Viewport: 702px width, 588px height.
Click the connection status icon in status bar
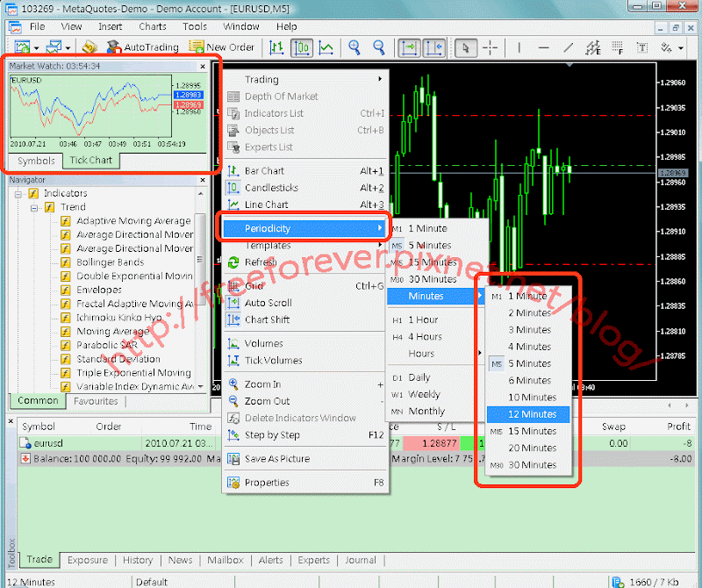pos(618,582)
